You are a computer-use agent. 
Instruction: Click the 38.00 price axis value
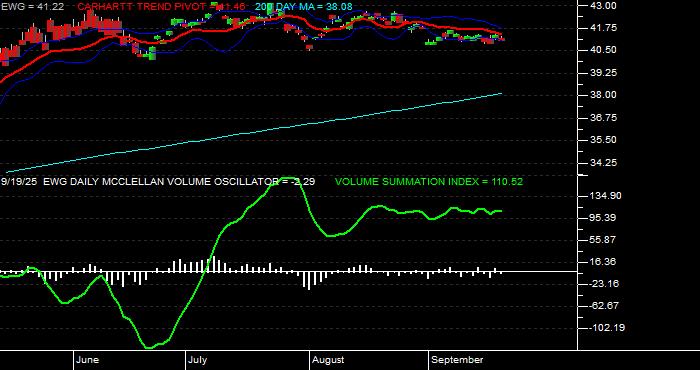tap(603, 95)
